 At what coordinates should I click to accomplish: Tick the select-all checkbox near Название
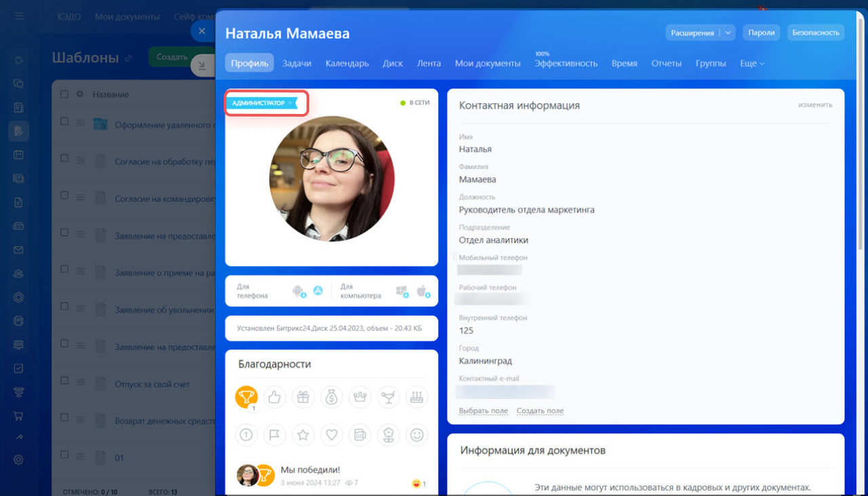[64, 94]
